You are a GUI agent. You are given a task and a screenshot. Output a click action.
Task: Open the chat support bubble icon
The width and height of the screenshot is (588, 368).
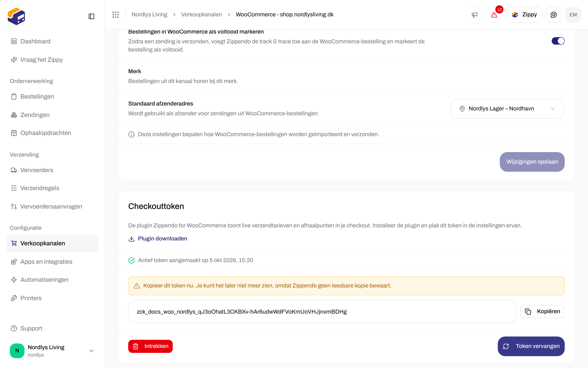point(553,15)
